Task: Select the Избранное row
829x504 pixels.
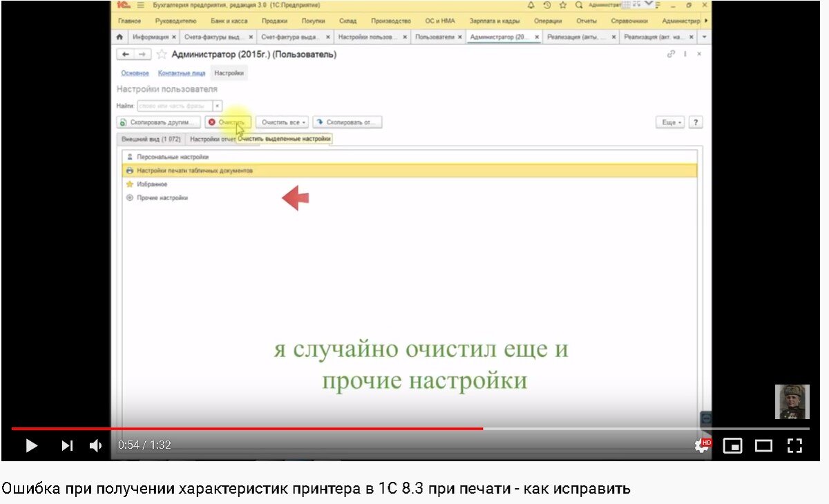Action: pos(410,184)
